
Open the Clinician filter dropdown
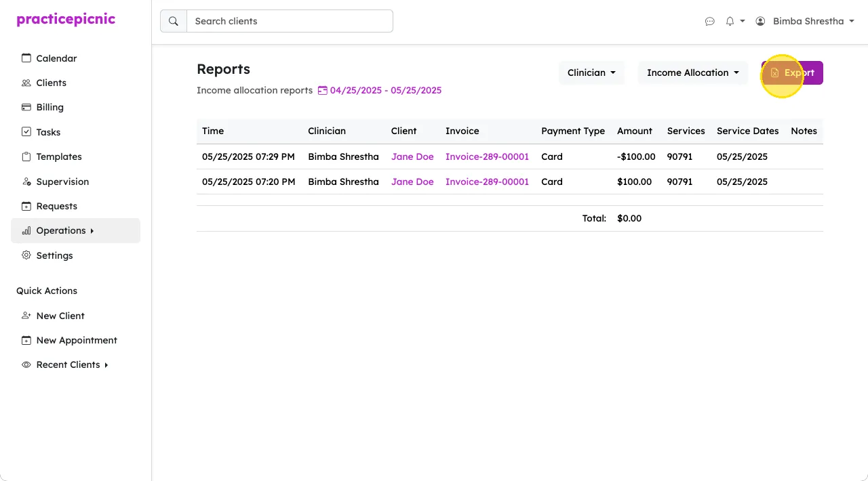pyautogui.click(x=591, y=72)
